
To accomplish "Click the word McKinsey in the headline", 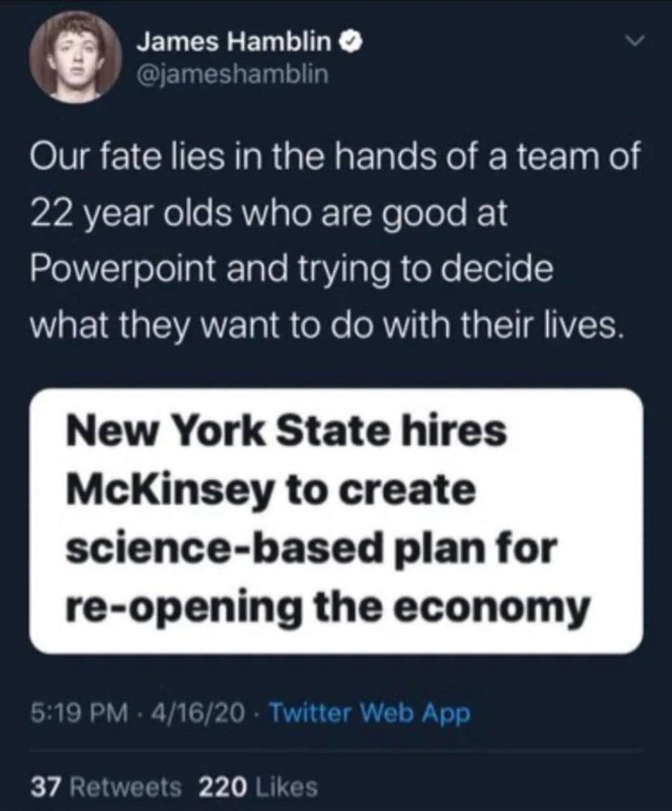I will point(170,490).
